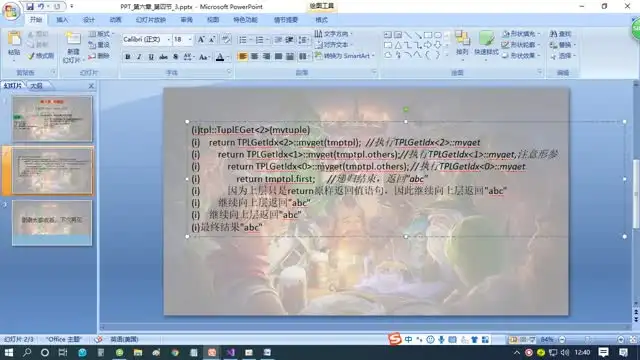Open Sogou input method logo
Image resolution: width=640 pixels, height=360 pixels.
click(394, 339)
